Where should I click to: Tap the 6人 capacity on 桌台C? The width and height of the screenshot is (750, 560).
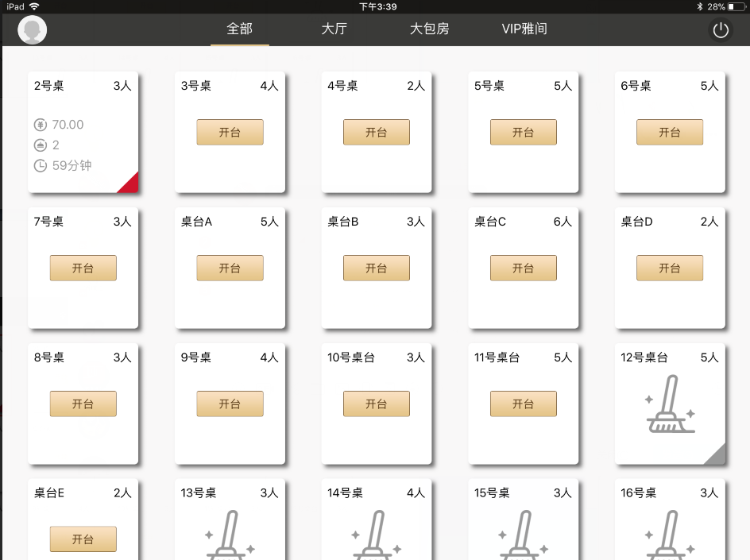(562, 222)
